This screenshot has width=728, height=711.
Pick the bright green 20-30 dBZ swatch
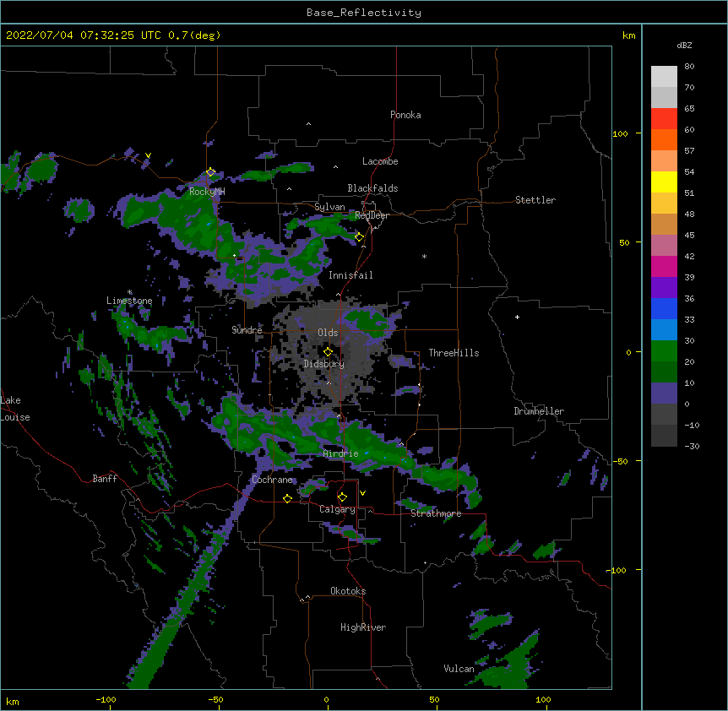[664, 351]
